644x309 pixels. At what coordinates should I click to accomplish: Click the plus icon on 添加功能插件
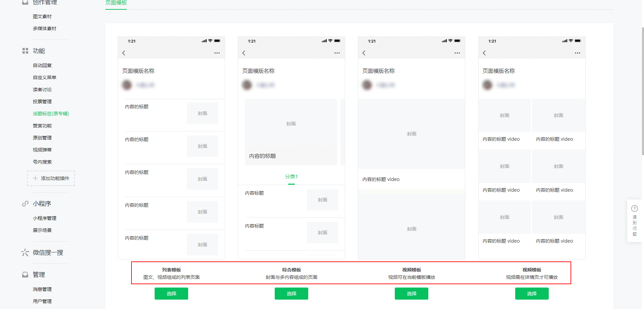pyautogui.click(x=35, y=178)
